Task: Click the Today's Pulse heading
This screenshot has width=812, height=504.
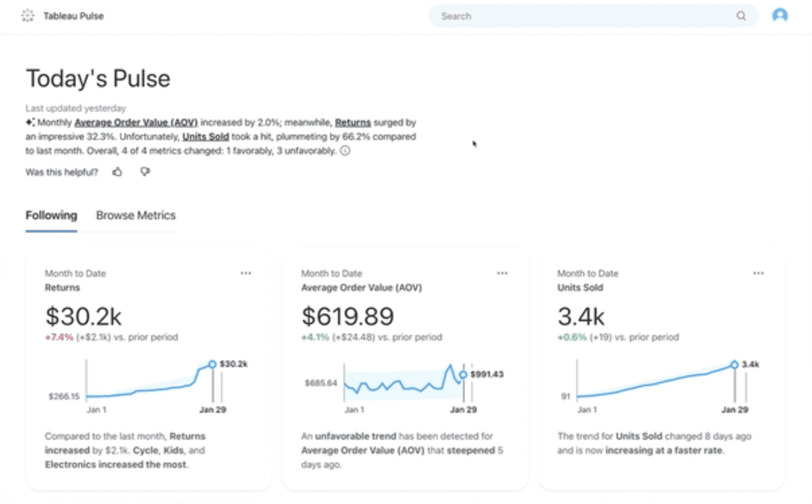Action: click(98, 78)
